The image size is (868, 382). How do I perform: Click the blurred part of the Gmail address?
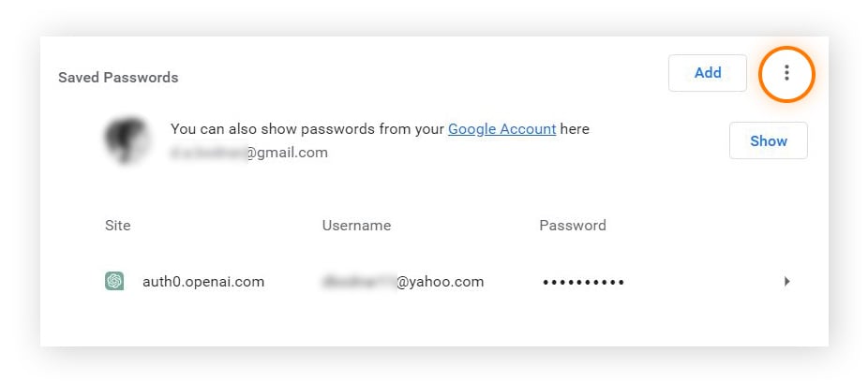pyautogui.click(x=208, y=153)
